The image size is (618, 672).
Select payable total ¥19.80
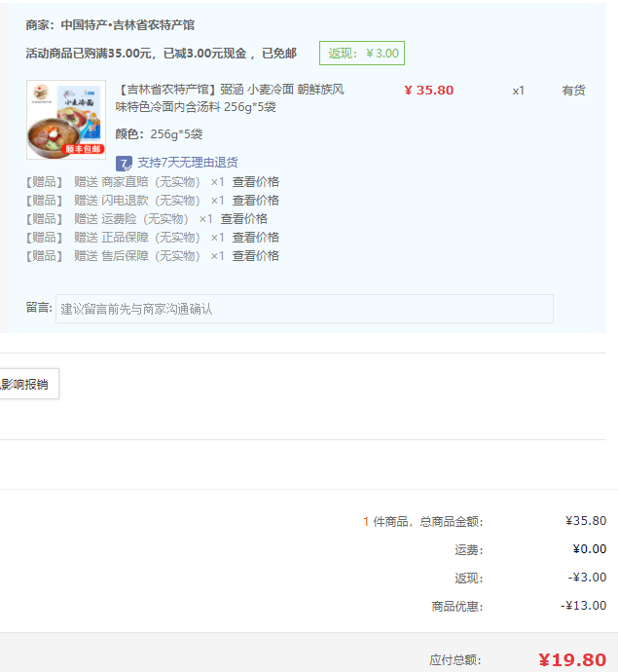coord(572,659)
